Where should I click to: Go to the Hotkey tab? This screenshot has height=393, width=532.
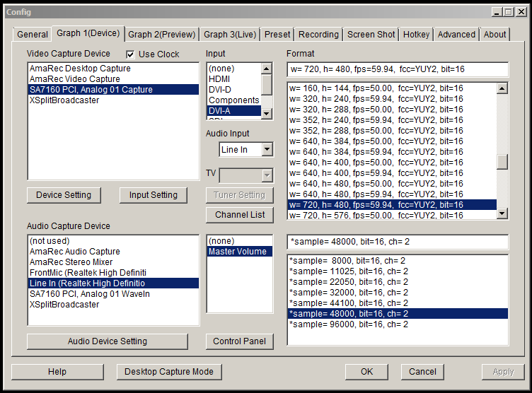(416, 34)
